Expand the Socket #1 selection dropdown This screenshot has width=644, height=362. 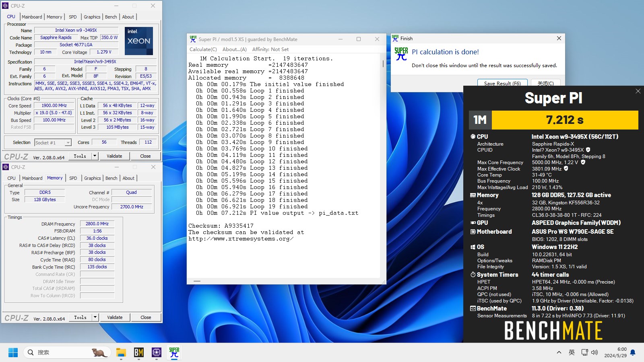pos(68,142)
